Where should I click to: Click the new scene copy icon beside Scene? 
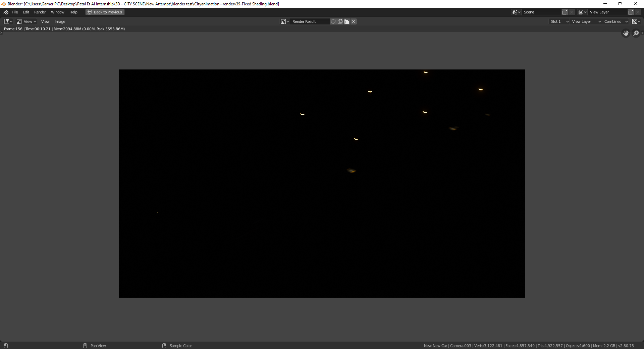tap(565, 12)
